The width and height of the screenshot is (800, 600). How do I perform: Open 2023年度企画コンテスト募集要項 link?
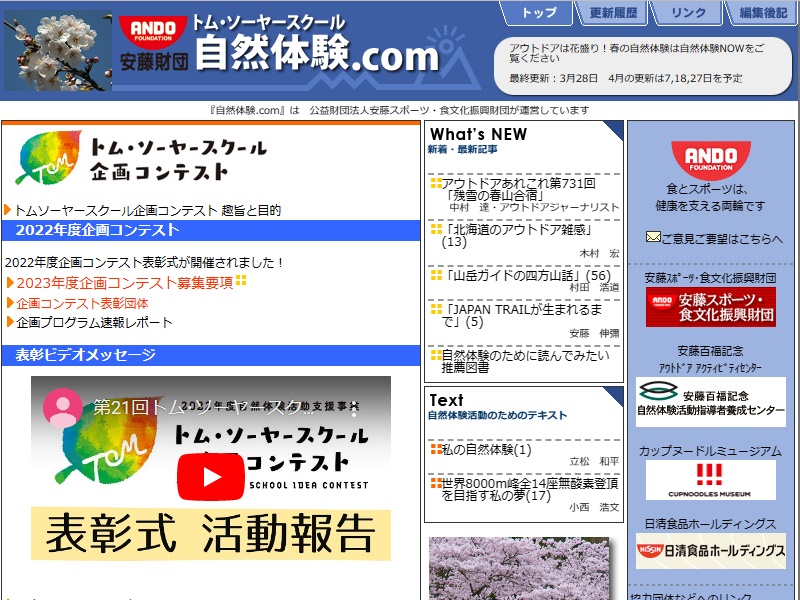tap(125, 283)
